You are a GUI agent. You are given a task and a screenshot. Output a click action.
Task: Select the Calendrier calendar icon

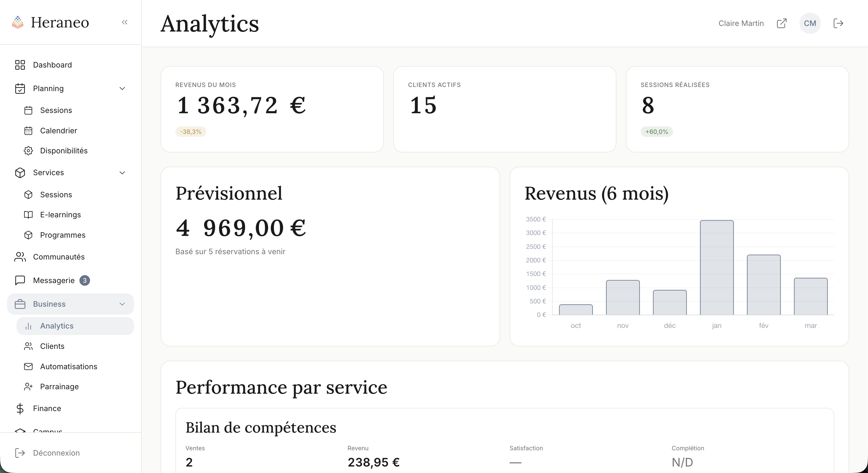pyautogui.click(x=29, y=131)
